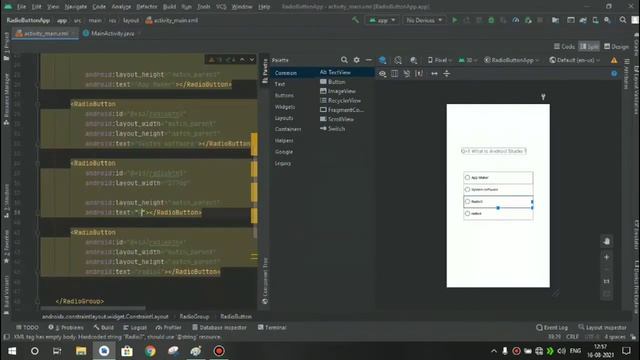Image resolution: width=640 pixels, height=360 pixels.
Task: Open the Layout Inspector
Action: click(x=602, y=327)
